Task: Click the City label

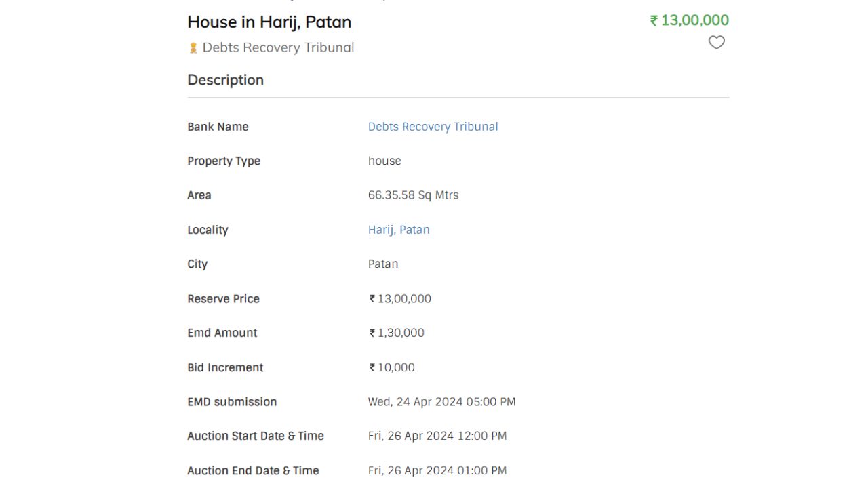Action: 197,264
